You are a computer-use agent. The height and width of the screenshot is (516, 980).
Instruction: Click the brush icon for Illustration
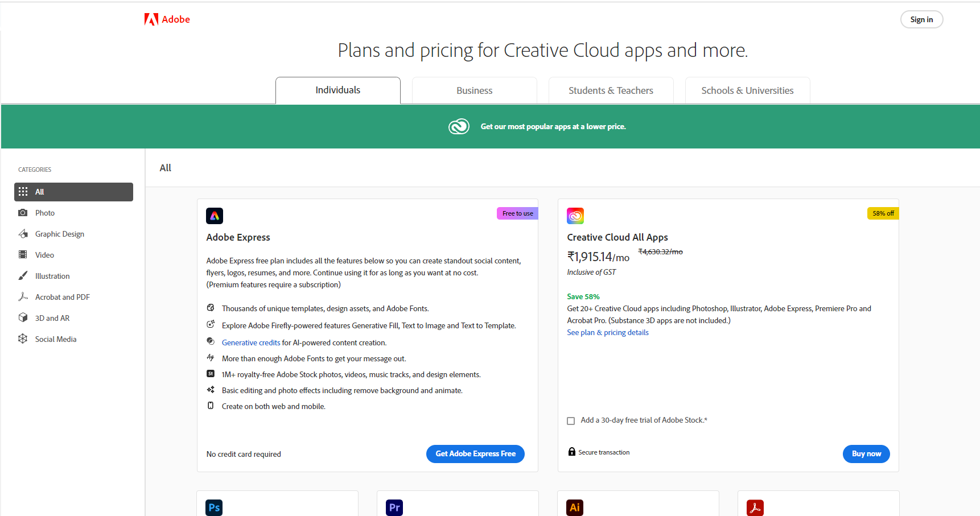23,276
